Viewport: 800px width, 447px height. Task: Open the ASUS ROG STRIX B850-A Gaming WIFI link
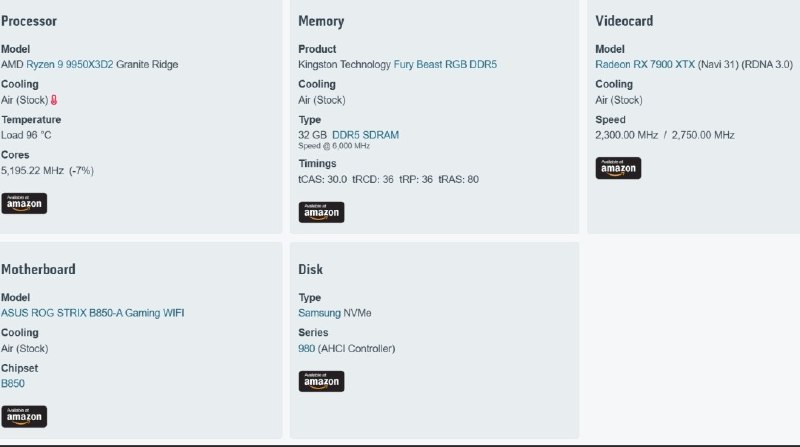pyautogui.click(x=92, y=313)
